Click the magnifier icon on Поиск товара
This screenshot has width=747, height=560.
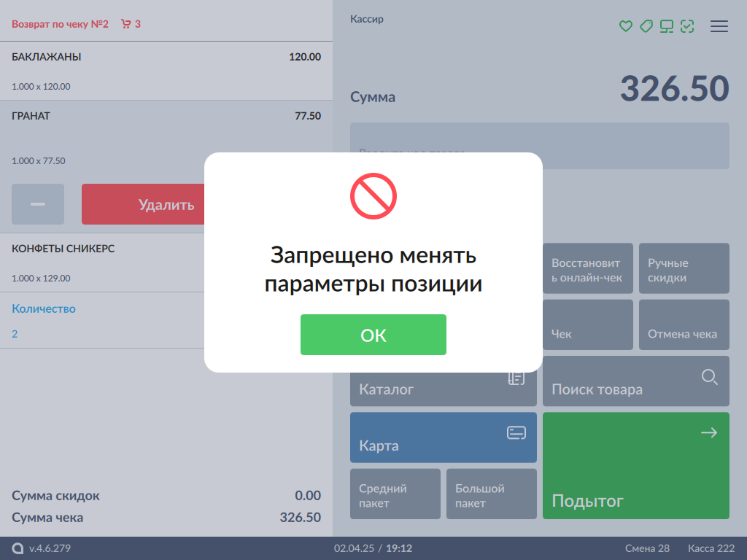tap(709, 377)
